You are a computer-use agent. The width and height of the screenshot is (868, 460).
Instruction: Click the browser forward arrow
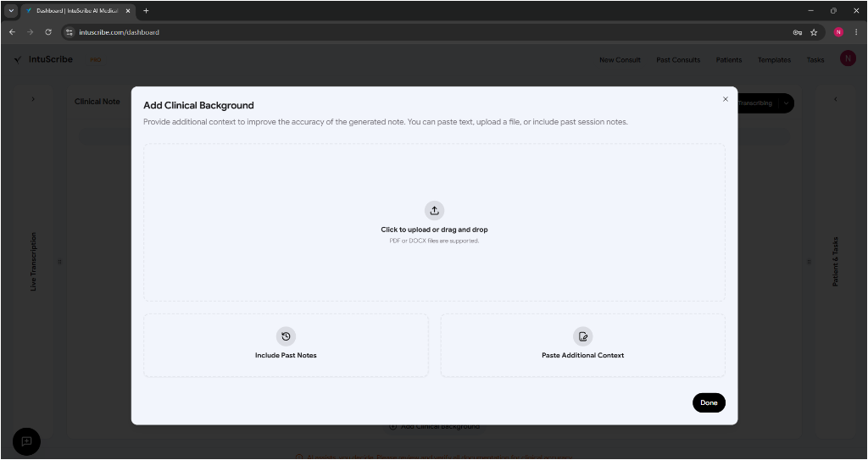(30, 32)
